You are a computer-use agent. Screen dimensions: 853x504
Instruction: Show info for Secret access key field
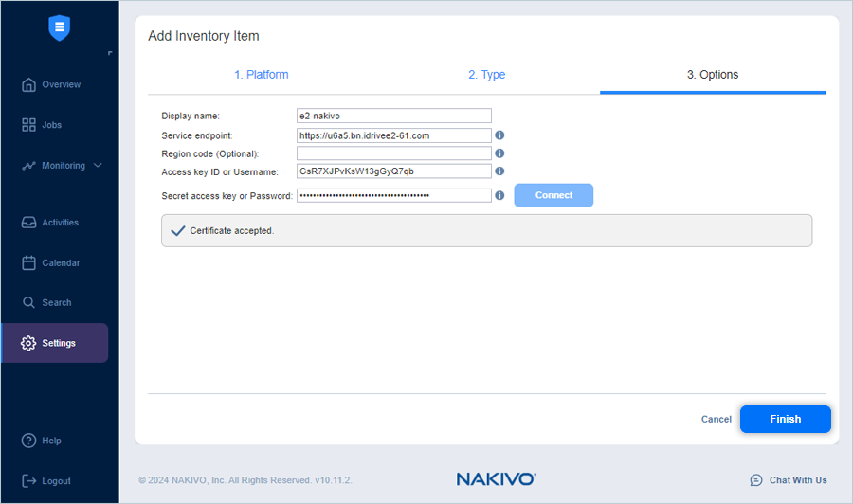coord(499,195)
